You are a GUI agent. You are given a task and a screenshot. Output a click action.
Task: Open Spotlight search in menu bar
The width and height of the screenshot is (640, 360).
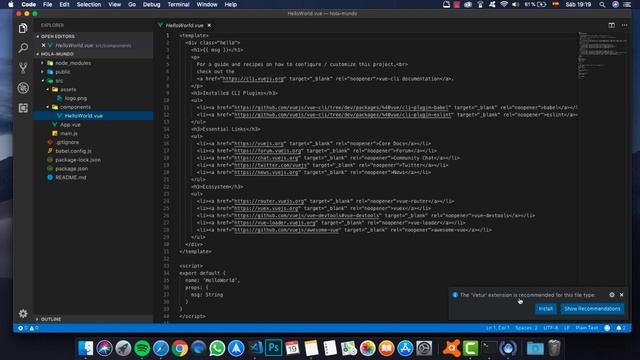[x=602, y=4]
